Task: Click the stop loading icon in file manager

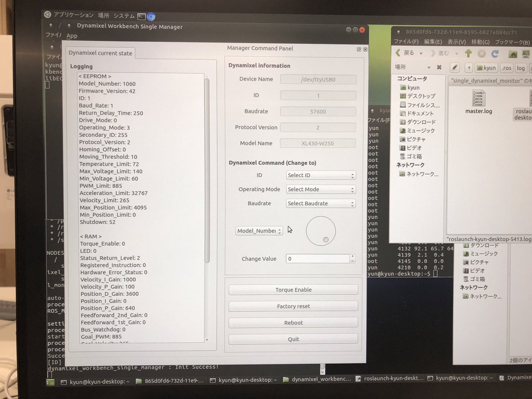Action: (481, 54)
